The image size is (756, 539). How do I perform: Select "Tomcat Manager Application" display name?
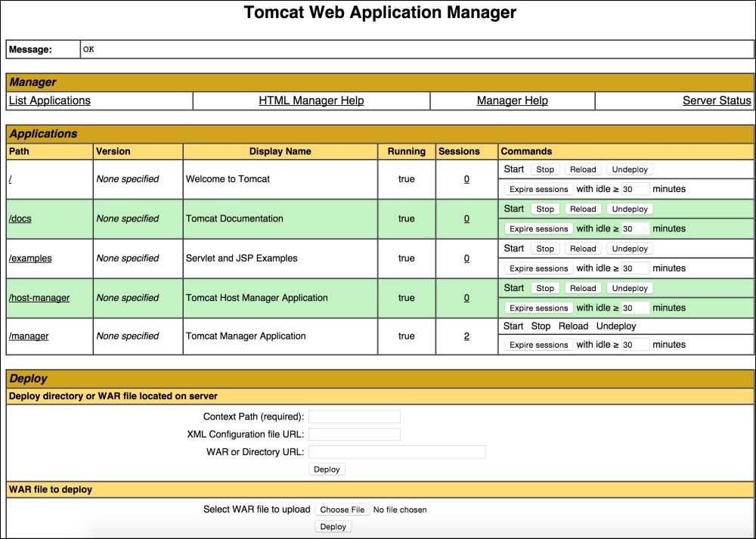coord(246,336)
